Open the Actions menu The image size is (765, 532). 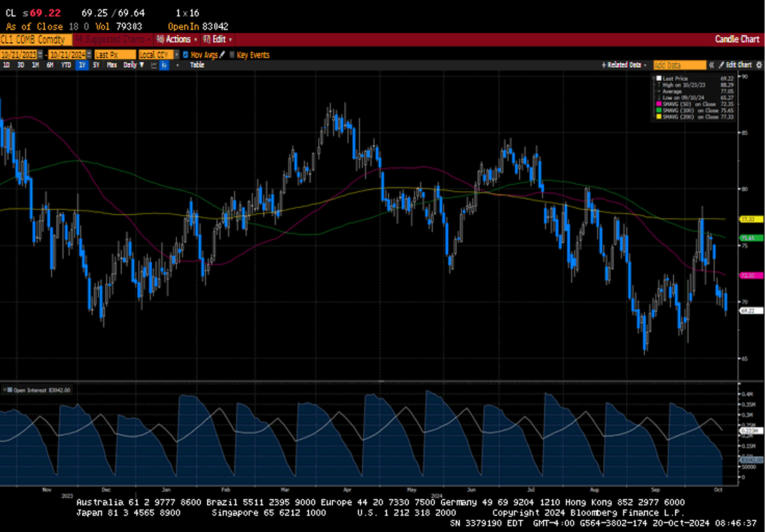177,39
